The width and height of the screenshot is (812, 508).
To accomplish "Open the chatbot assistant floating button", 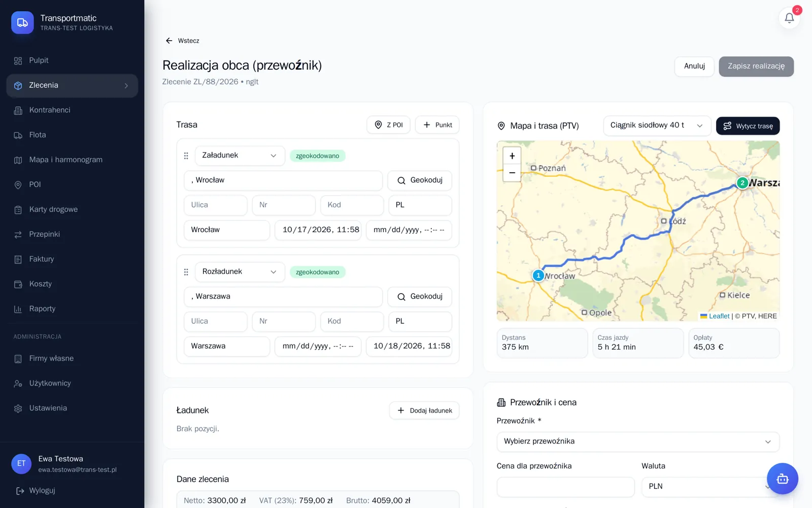I will point(782,479).
